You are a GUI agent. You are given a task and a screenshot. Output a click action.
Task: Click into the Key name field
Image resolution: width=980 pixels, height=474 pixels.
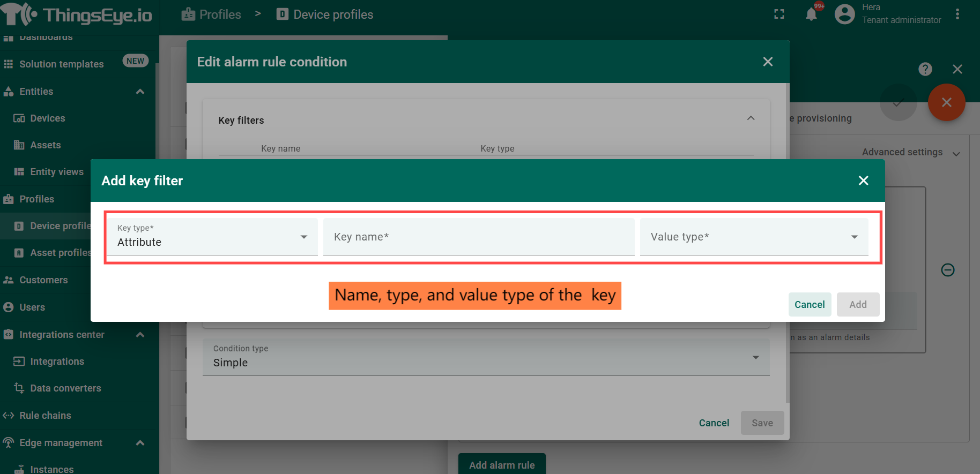[478, 237]
